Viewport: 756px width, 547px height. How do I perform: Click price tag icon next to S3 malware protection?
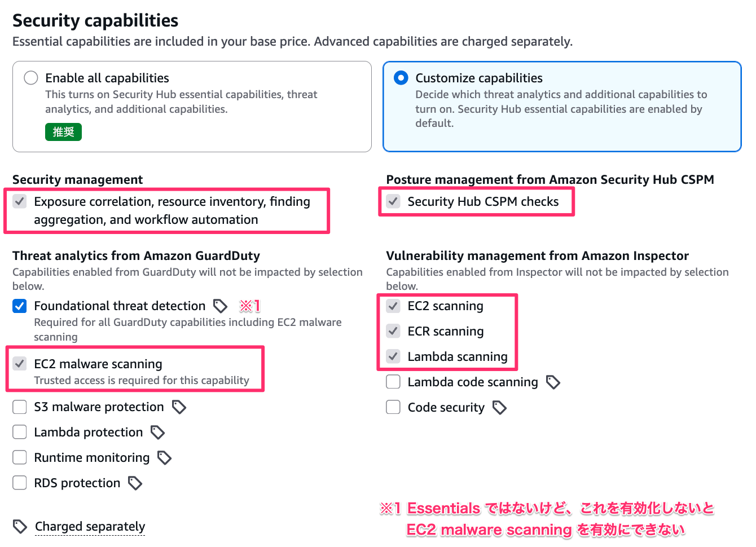click(179, 407)
